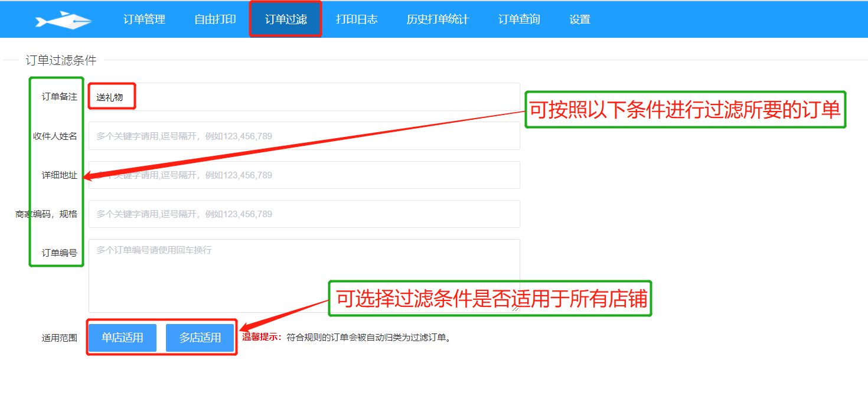Open 历史打单统计 in the navigation bar

click(438, 19)
